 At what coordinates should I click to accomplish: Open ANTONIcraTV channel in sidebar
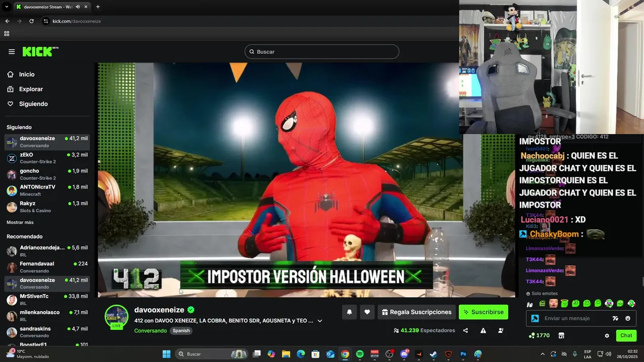pos(47,191)
